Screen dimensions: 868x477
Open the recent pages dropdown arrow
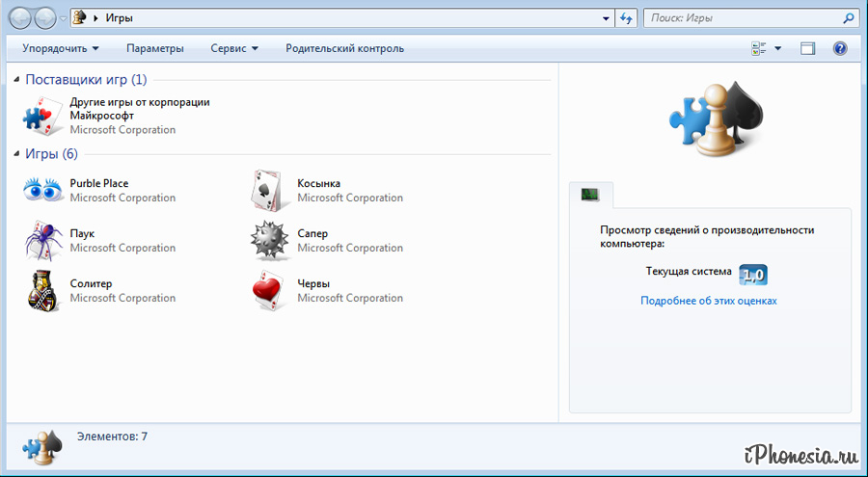tap(63, 18)
